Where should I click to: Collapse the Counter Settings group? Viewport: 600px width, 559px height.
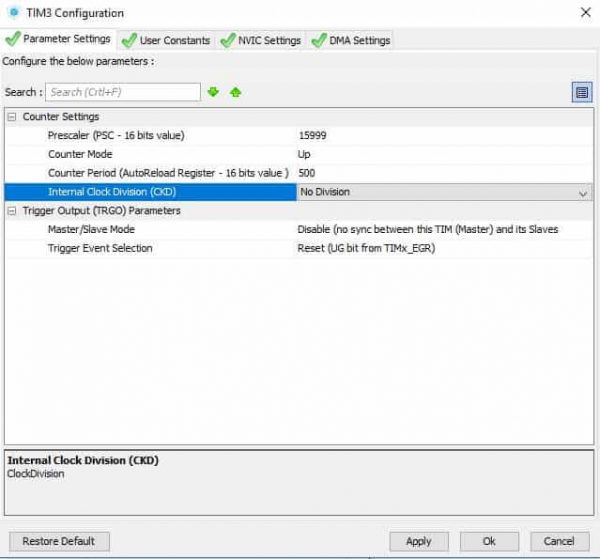[x=12, y=117]
